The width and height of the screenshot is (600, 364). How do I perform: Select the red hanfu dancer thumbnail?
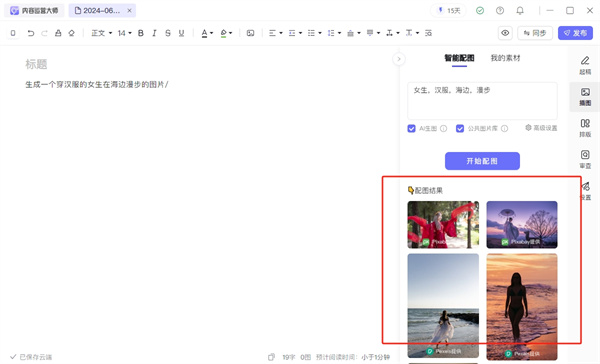[443, 225]
